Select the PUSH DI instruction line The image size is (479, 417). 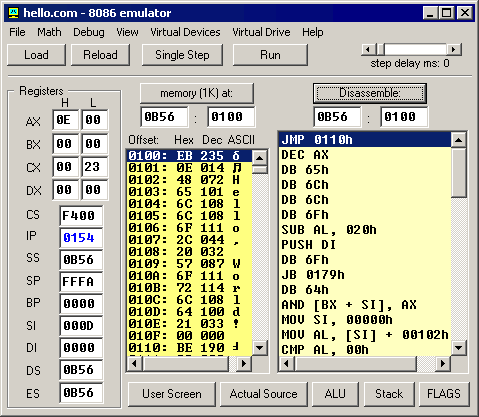point(365,245)
